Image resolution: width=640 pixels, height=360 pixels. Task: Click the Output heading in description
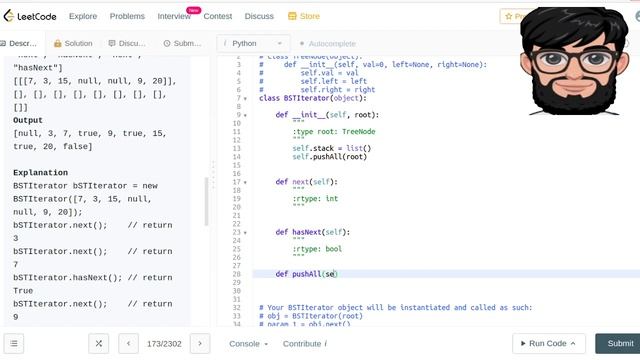[28, 120]
